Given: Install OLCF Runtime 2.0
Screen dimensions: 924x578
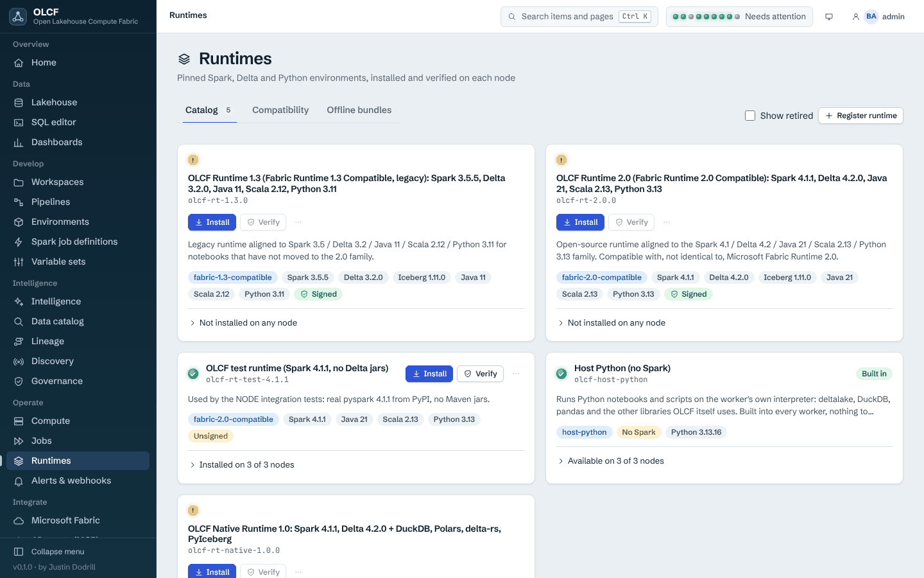Looking at the screenshot, I should click(x=580, y=222).
